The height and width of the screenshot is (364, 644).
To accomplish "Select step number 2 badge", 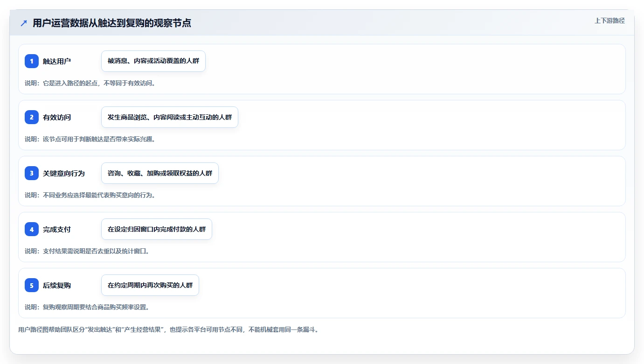I will click(x=32, y=117).
